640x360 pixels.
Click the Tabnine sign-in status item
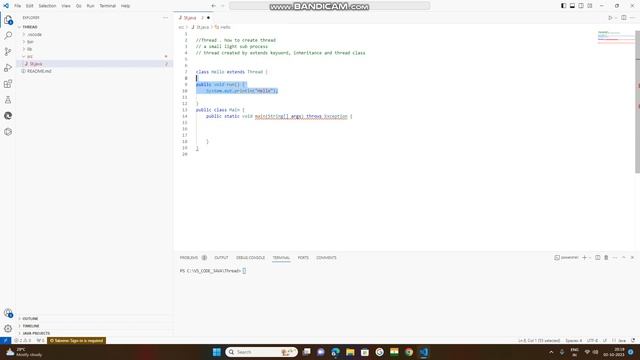77,340
